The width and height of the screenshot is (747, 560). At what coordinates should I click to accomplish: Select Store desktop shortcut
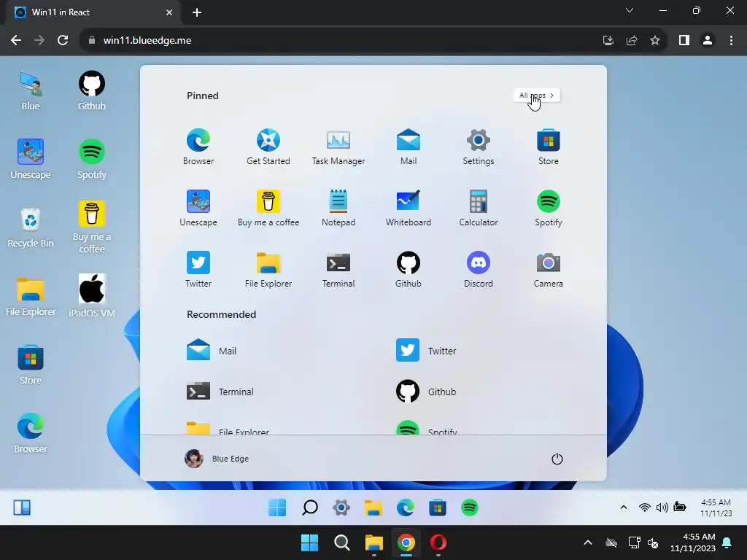pyautogui.click(x=31, y=365)
